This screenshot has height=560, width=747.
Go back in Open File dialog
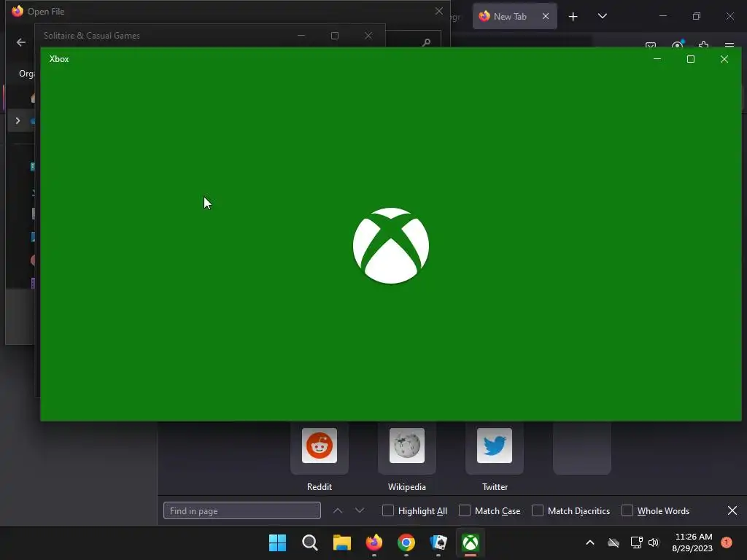click(x=21, y=42)
